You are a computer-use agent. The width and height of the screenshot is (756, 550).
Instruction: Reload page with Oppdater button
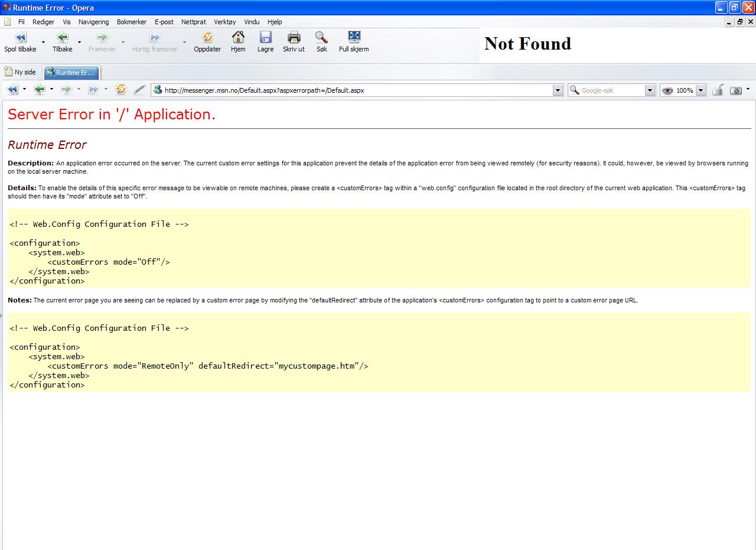pos(207,38)
